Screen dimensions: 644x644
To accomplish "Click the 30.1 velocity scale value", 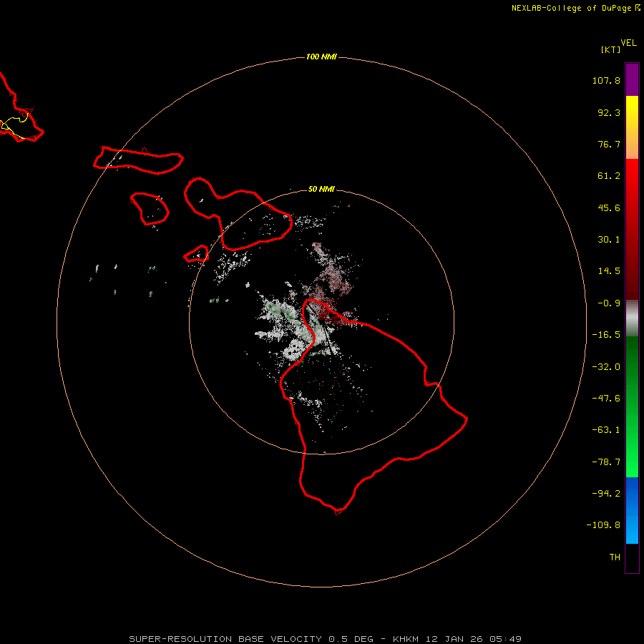I will click(609, 240).
